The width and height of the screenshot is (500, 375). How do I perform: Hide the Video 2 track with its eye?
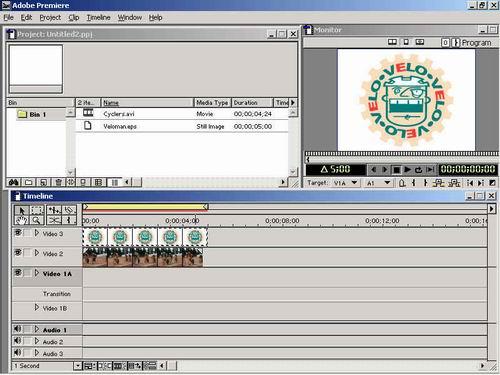tap(18, 253)
